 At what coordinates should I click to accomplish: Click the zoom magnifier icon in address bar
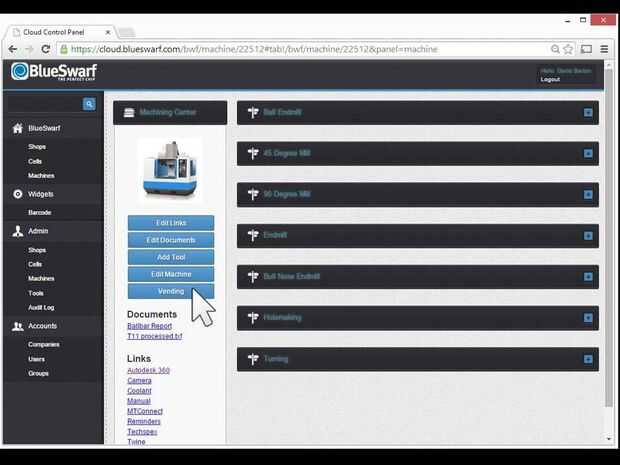pyautogui.click(x=555, y=49)
